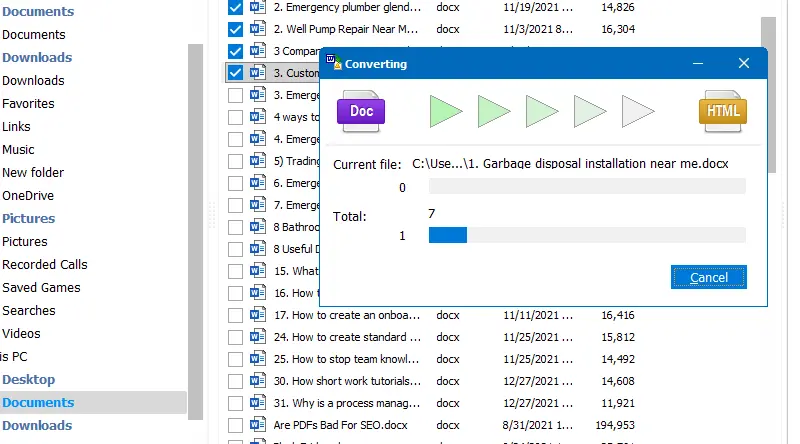The image size is (800, 444).
Task: Click the orange HTML target format icon
Action: [x=723, y=111]
